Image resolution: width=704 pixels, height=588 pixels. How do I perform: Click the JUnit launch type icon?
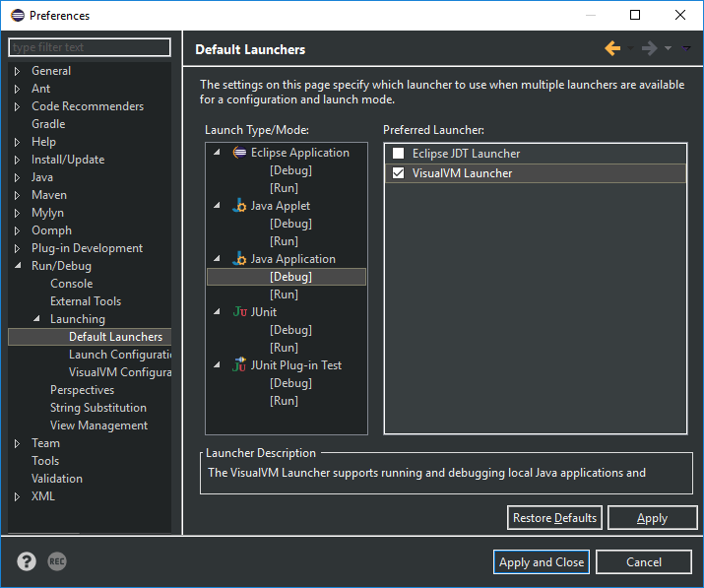click(x=239, y=312)
